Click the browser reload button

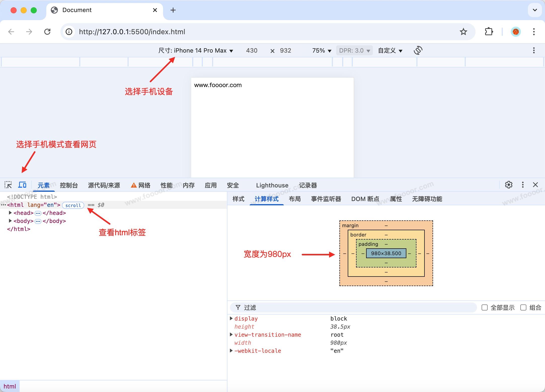click(x=47, y=32)
